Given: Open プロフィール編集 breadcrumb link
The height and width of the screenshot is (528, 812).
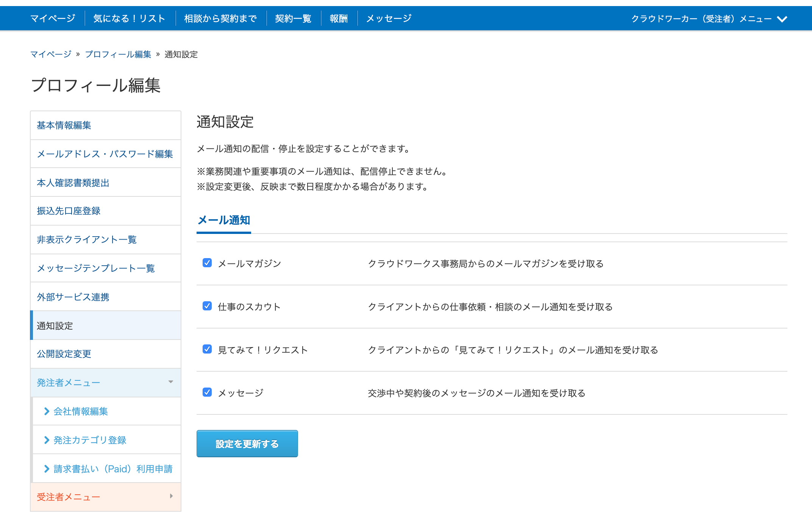Looking at the screenshot, I should pyautogui.click(x=118, y=55).
